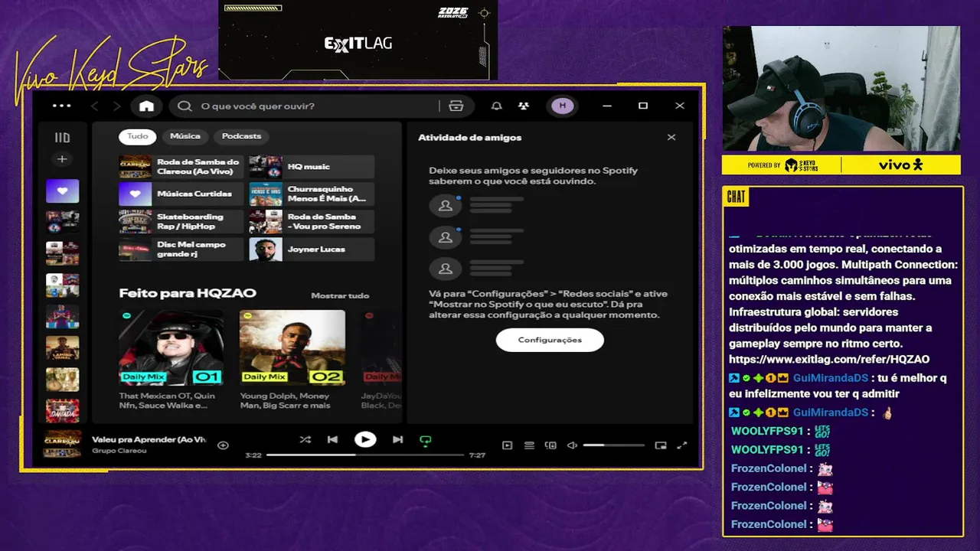Go forward with the right arrow
The image size is (980, 551).
coord(116,106)
